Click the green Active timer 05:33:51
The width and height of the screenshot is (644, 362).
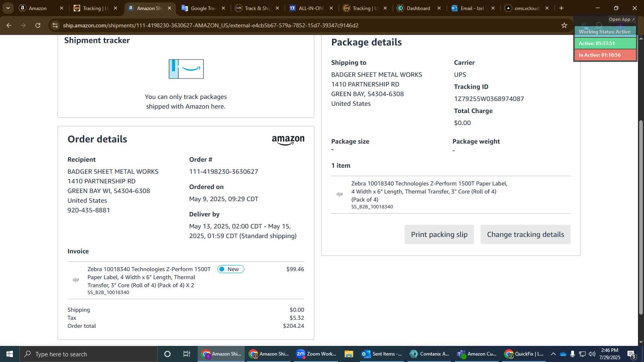click(x=605, y=43)
